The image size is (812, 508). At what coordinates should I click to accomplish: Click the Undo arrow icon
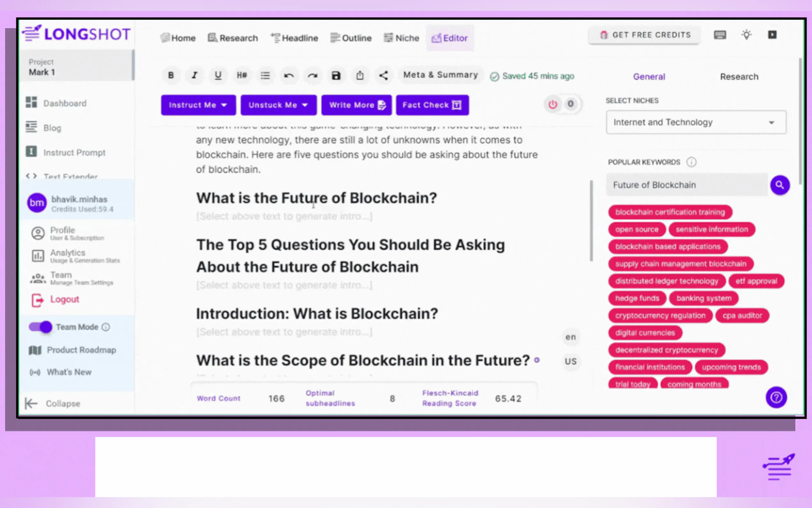289,75
